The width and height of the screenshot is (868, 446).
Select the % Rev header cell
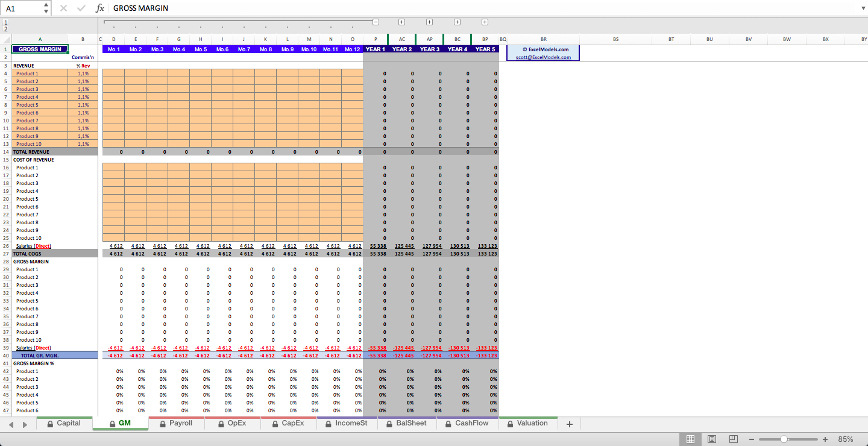pos(83,65)
